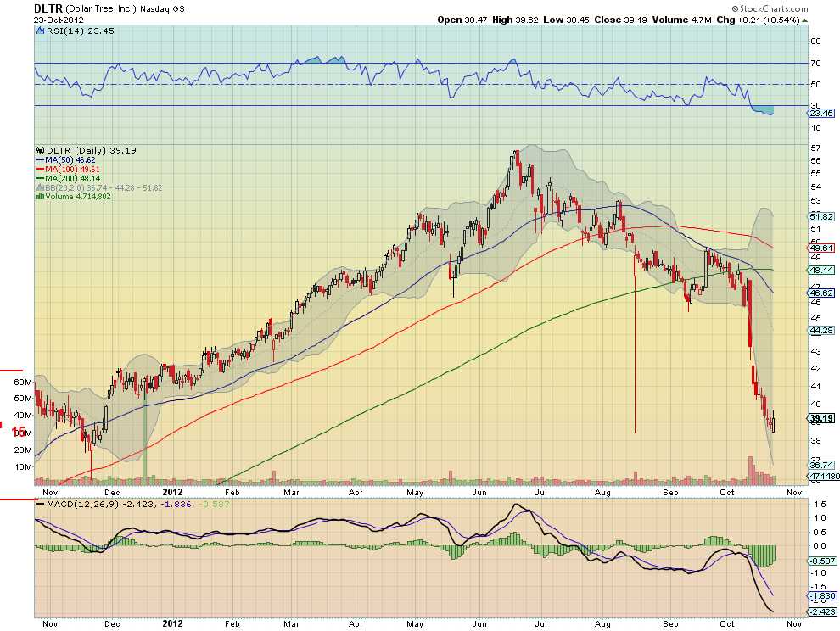Click the 70 level on the RSI axis
Image resolution: width=840 pixels, height=631 pixels.
click(815, 64)
